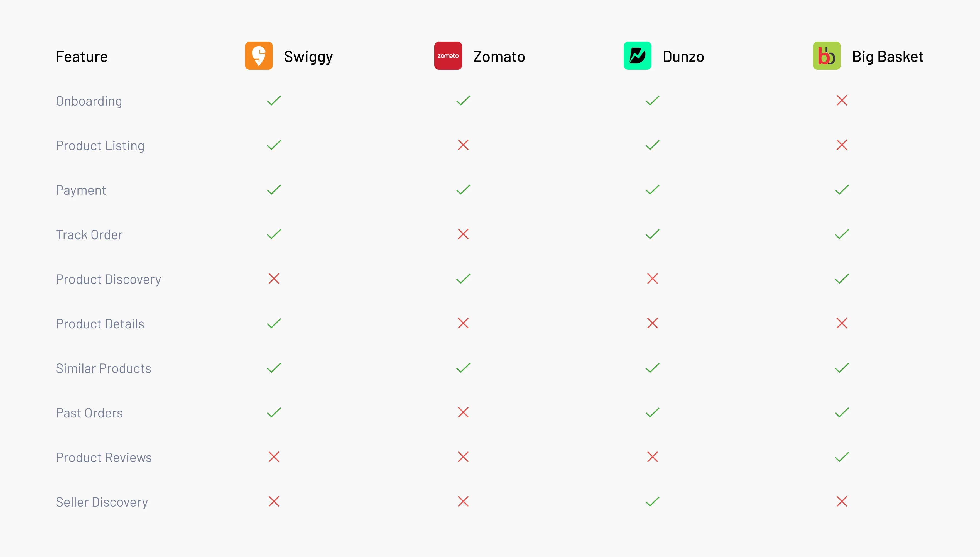Click the Big Basket column title text

(x=888, y=57)
